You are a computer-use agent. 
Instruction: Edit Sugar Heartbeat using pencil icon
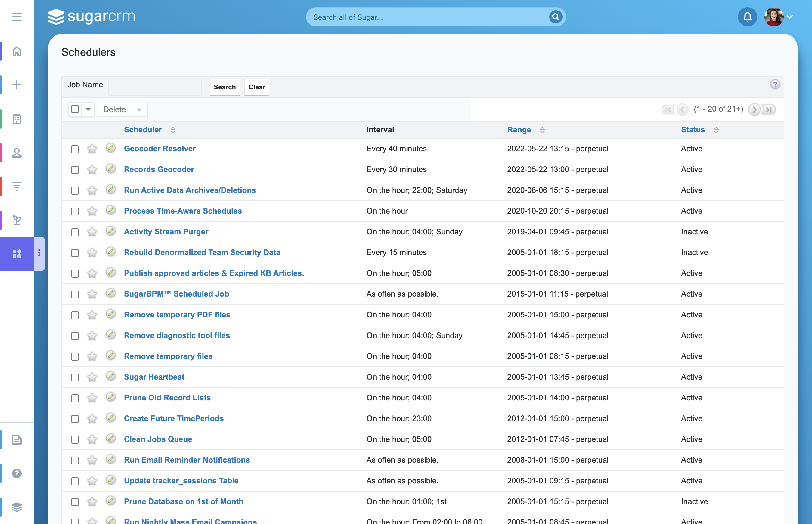(111, 376)
